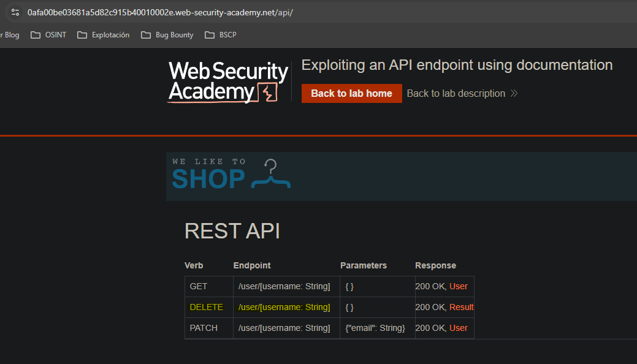Click User response in the GET row
The height and width of the screenshot is (364, 637).
[x=458, y=286]
